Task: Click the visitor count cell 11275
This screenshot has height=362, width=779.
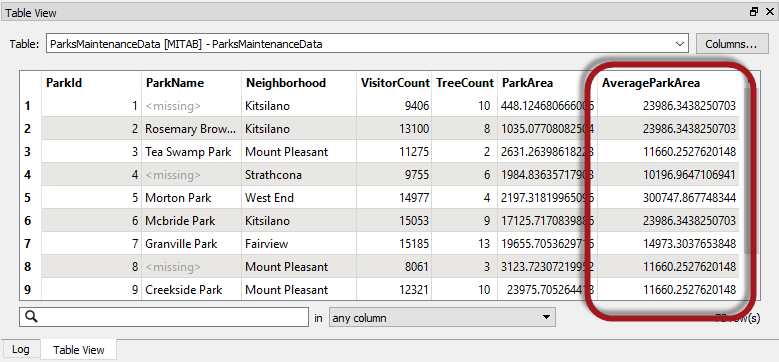Action: pyautogui.click(x=394, y=151)
